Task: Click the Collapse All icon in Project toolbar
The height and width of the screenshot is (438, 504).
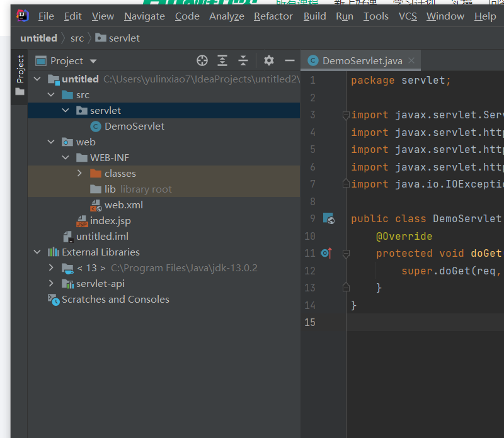Action: (x=243, y=60)
